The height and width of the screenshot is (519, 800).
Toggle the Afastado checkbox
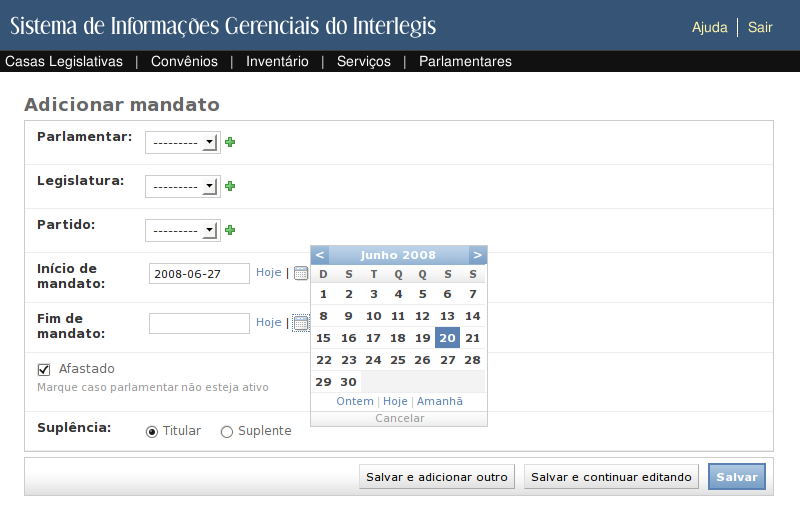[x=44, y=369]
